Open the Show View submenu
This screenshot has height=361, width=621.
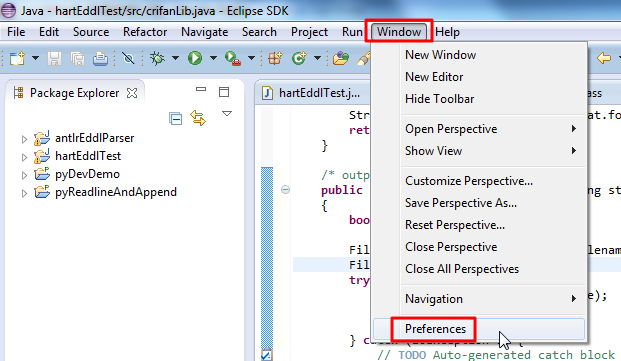pyautogui.click(x=479, y=151)
